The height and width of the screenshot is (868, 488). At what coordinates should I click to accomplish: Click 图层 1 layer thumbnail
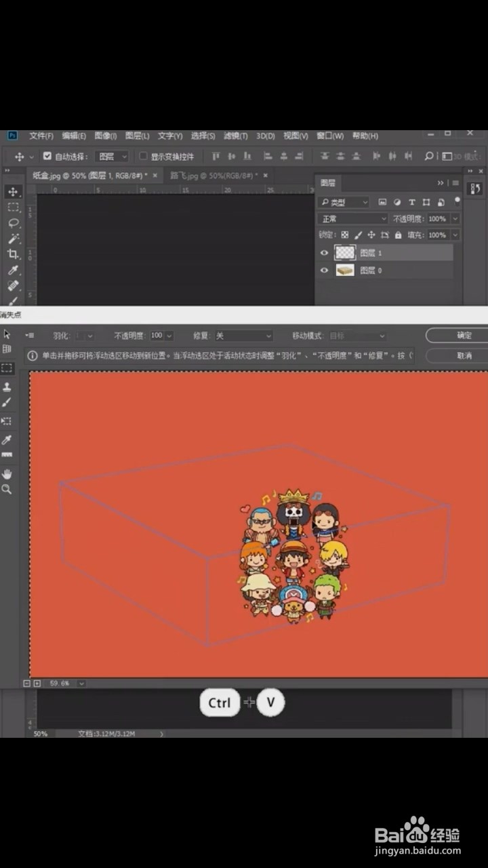[345, 253]
